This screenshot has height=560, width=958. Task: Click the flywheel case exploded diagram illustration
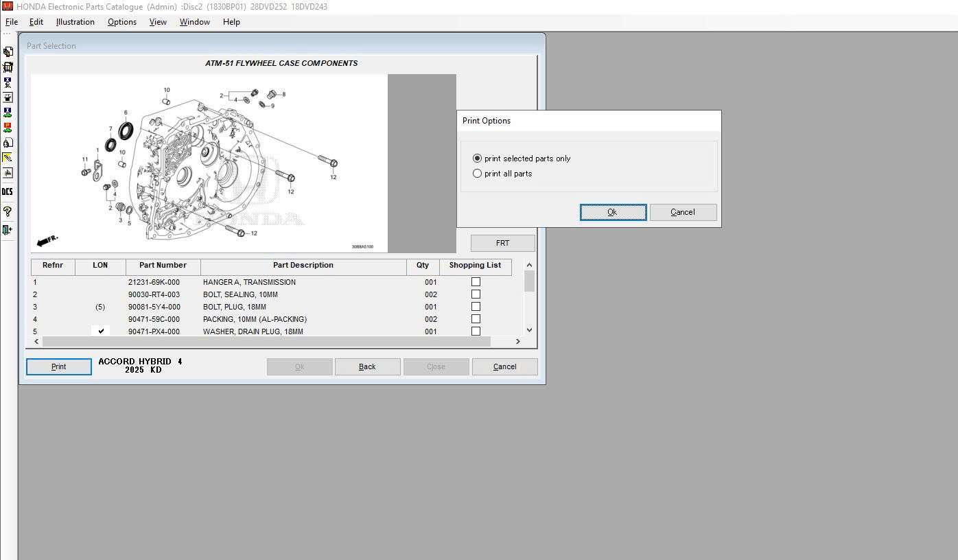click(209, 163)
